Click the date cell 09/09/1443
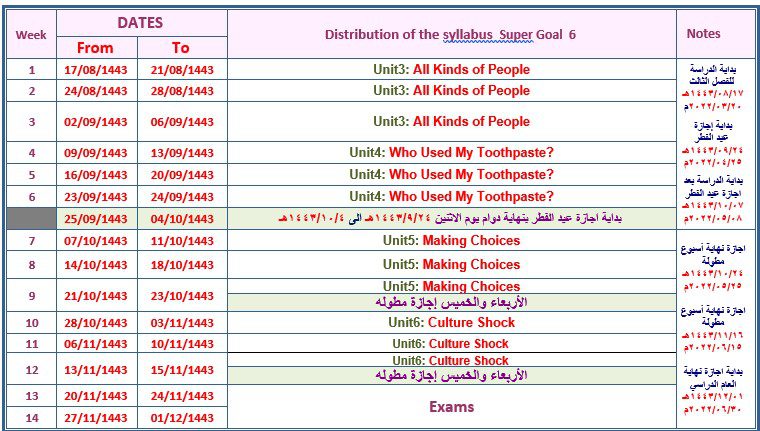 pos(96,153)
